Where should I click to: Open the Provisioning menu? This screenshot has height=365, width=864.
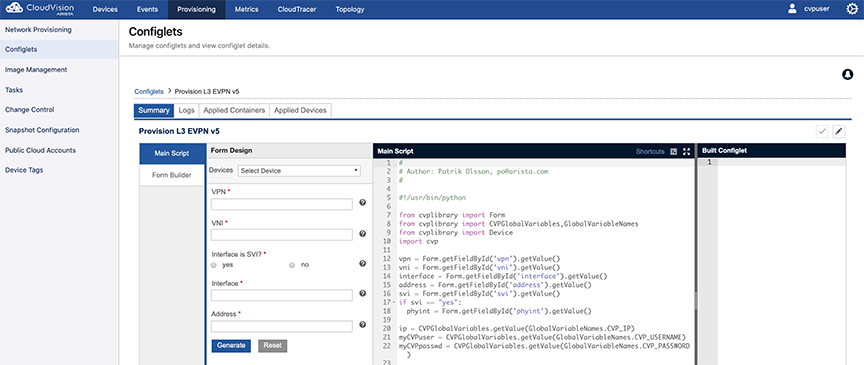tap(197, 9)
